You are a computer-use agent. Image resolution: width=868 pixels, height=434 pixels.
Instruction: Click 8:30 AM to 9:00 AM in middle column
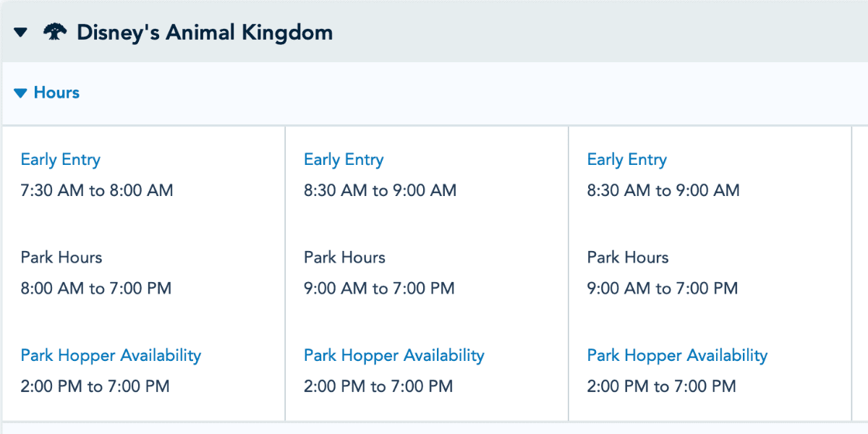click(x=380, y=191)
